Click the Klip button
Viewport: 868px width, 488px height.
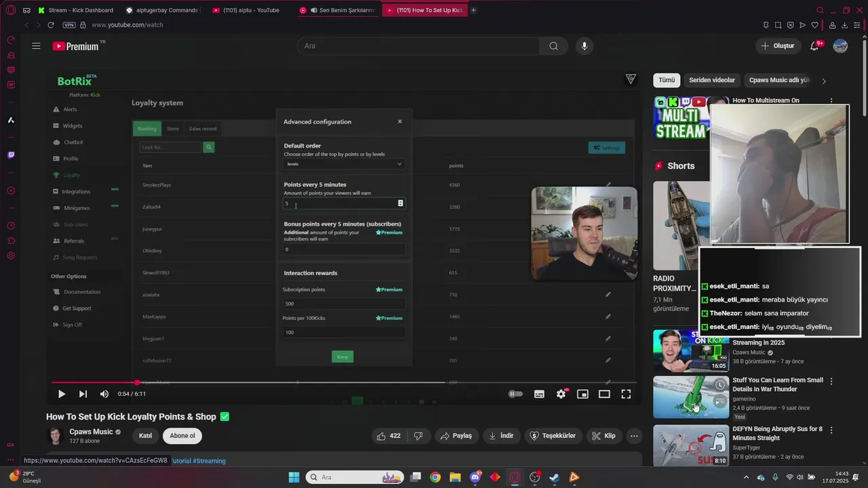(x=603, y=436)
